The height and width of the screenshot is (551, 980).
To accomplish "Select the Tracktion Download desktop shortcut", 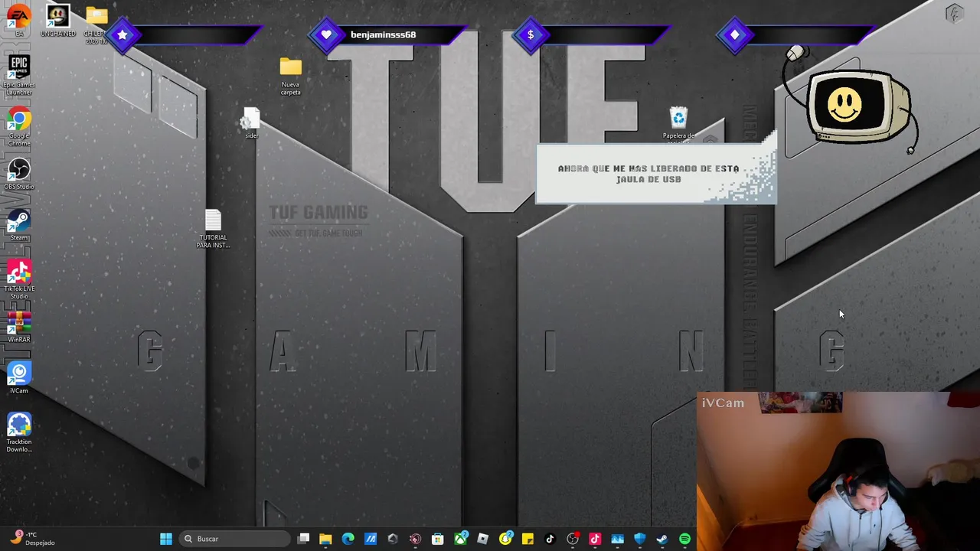I will pyautogui.click(x=19, y=432).
